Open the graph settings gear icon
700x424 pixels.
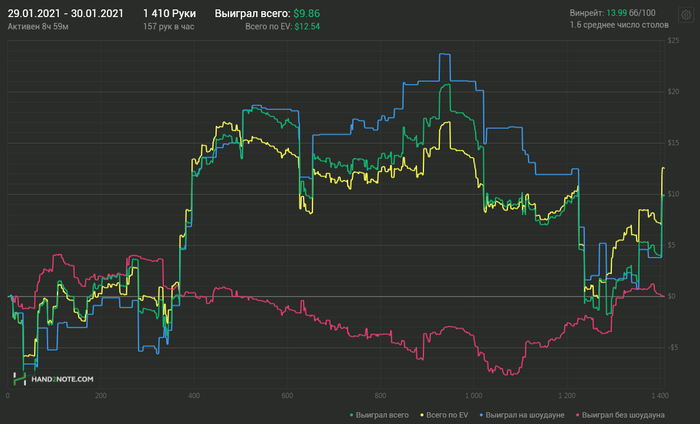click(686, 15)
